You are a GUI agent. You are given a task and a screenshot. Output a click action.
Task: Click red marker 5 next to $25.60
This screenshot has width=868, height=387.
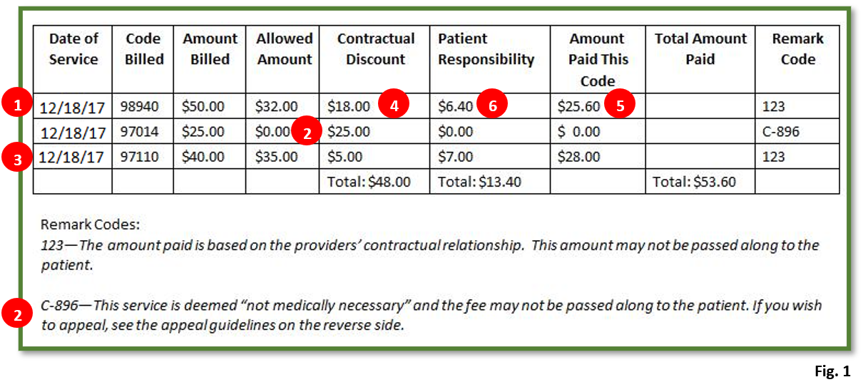click(620, 106)
